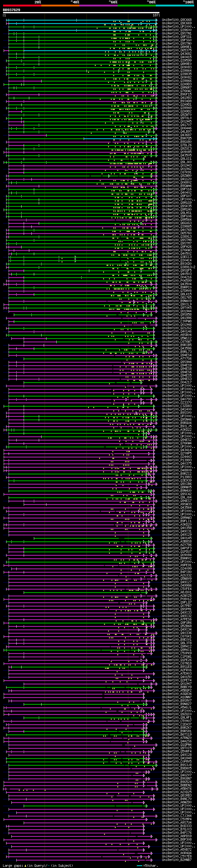Open UniRef100_Q9M6R7 entry

[x=177, y=88]
